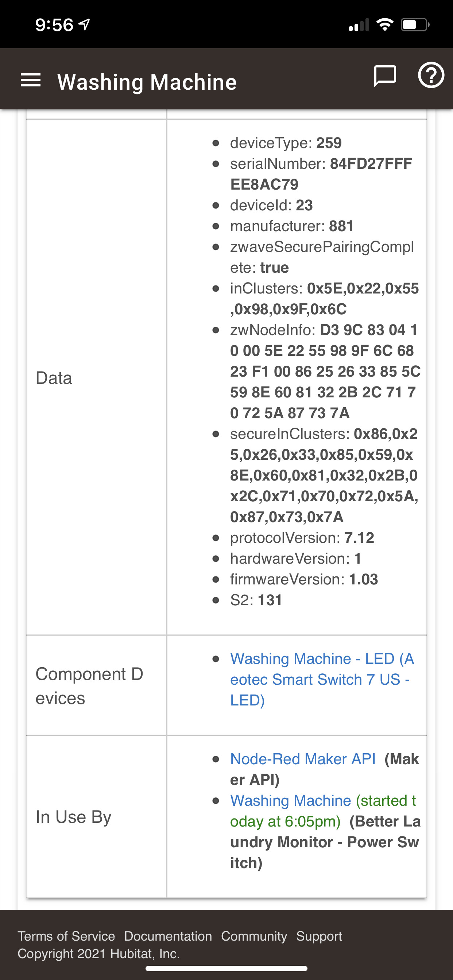
Task: Tap the battery indicator icon
Action: pyautogui.click(x=415, y=25)
